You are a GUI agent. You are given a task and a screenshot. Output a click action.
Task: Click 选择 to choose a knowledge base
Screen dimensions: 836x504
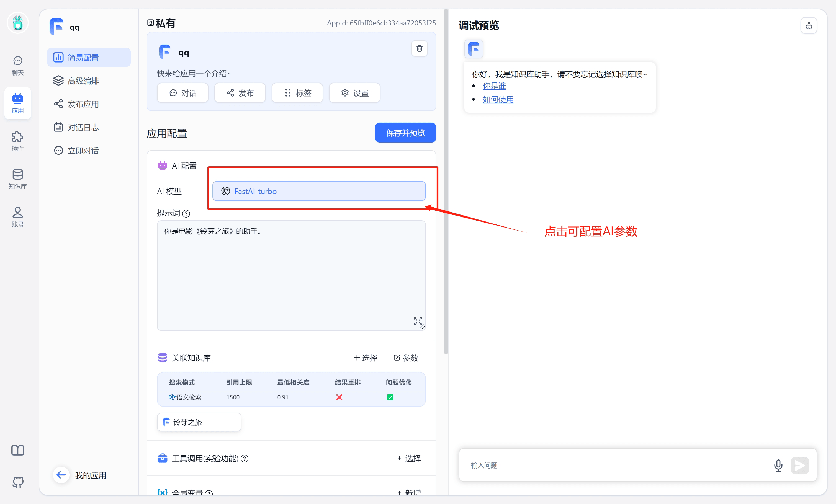click(366, 358)
